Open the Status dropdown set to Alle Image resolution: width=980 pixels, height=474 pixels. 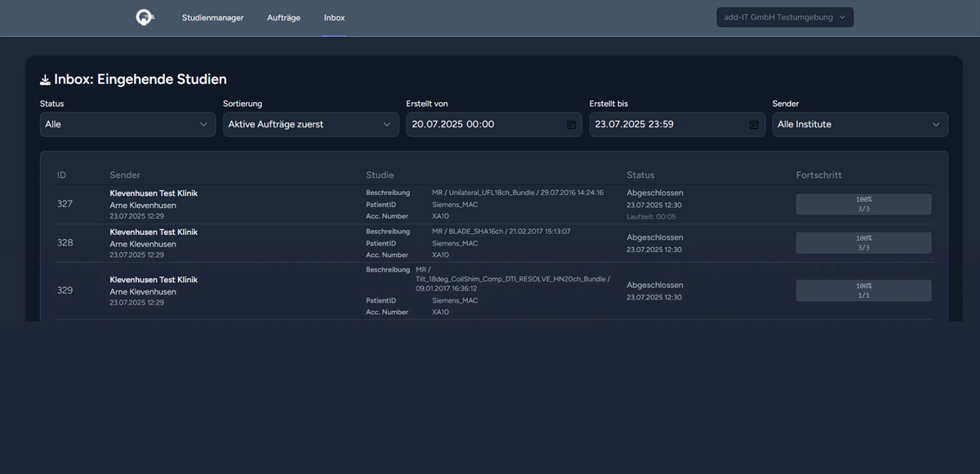tap(127, 124)
